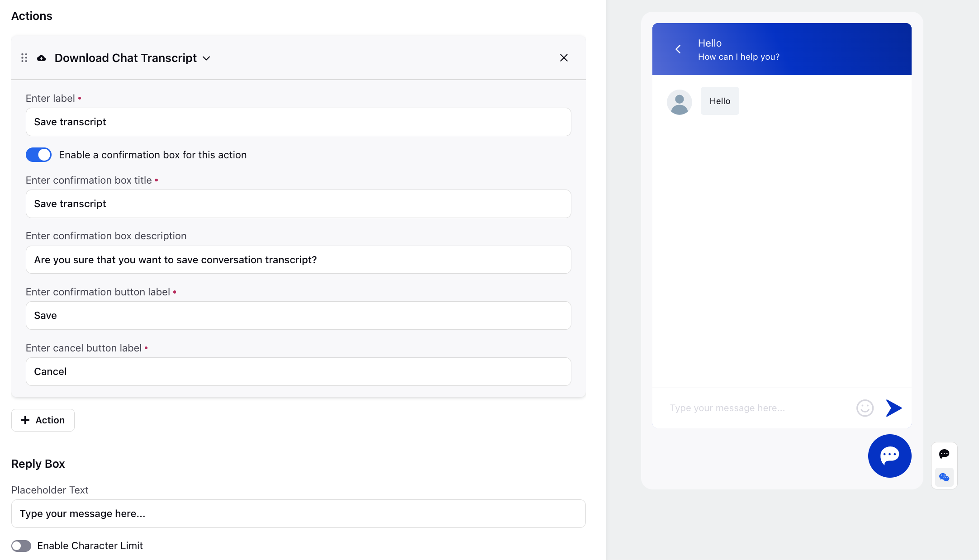The image size is (979, 560).
Task: Enable Character Limit toggle
Action: [21, 546]
